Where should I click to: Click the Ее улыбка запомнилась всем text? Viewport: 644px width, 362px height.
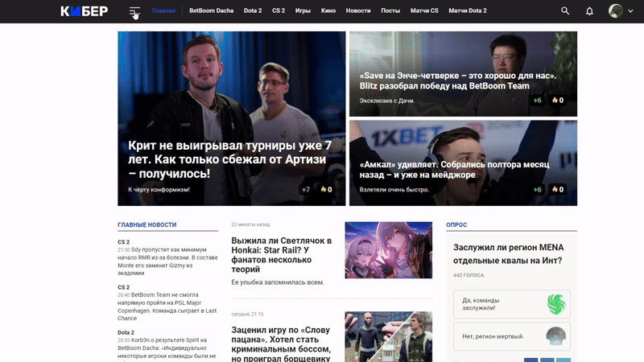click(x=278, y=282)
